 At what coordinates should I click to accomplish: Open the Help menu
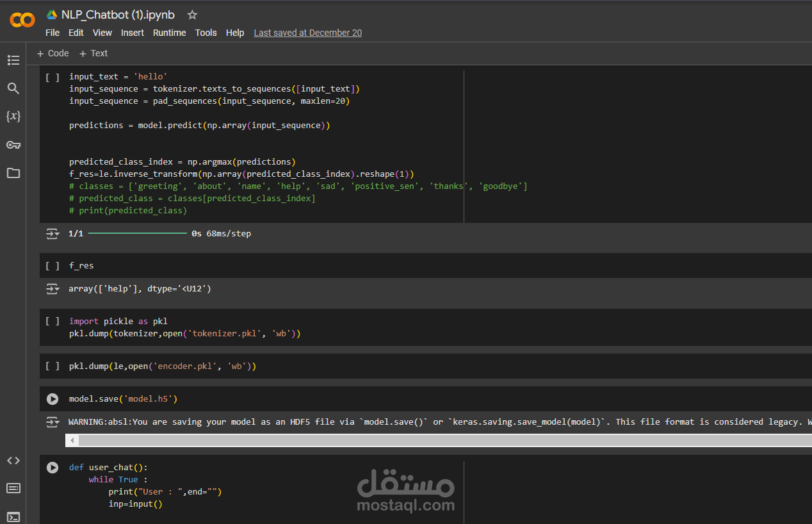235,33
